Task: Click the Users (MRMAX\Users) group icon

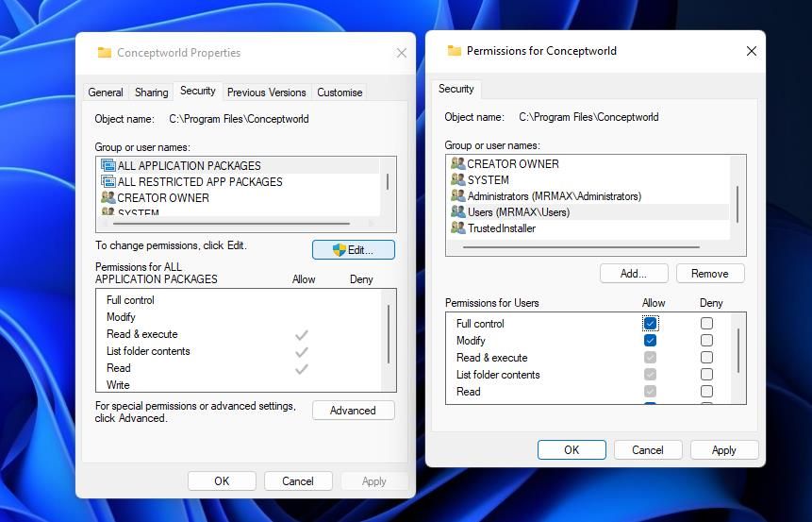Action: tap(457, 211)
